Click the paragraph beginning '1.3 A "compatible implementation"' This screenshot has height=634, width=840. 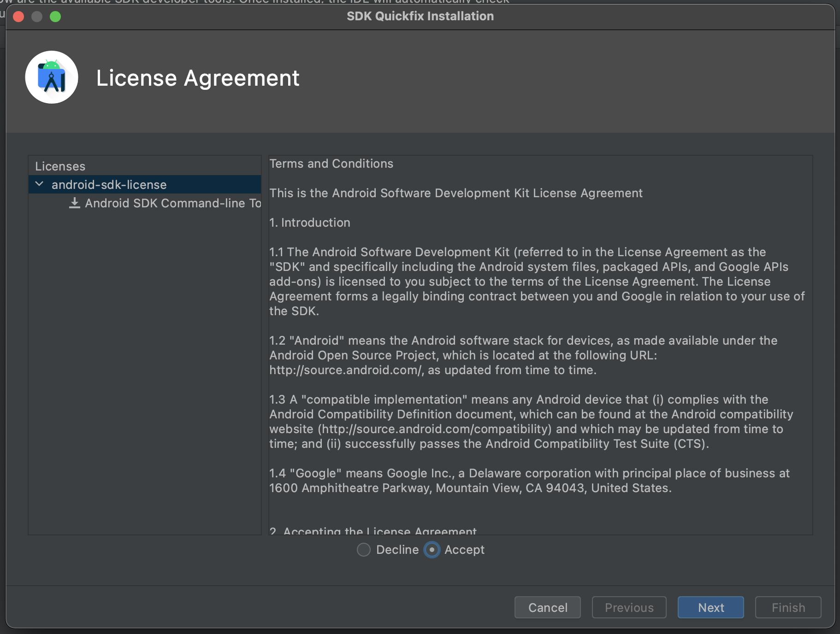point(531,422)
